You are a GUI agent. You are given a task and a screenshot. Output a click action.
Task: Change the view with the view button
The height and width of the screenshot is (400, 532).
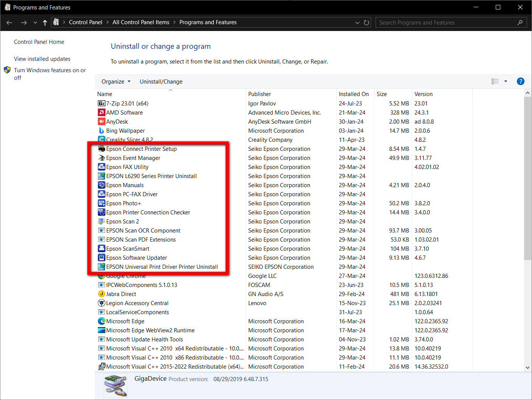(495, 81)
